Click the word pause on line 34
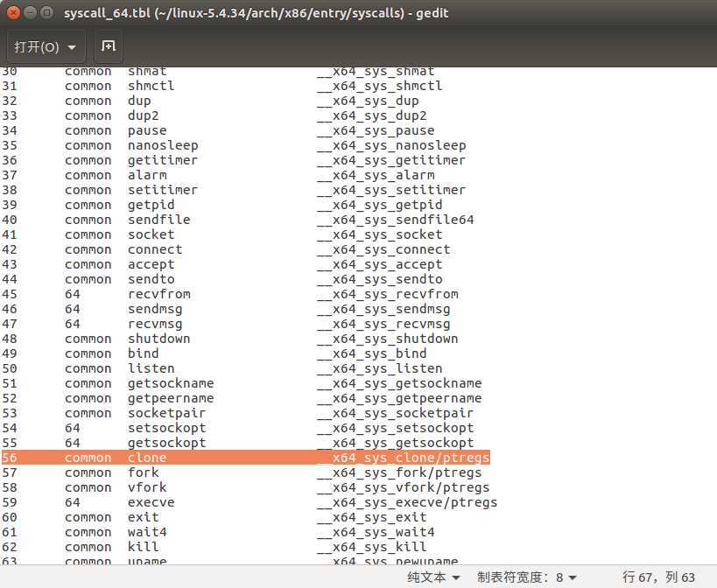 [147, 130]
